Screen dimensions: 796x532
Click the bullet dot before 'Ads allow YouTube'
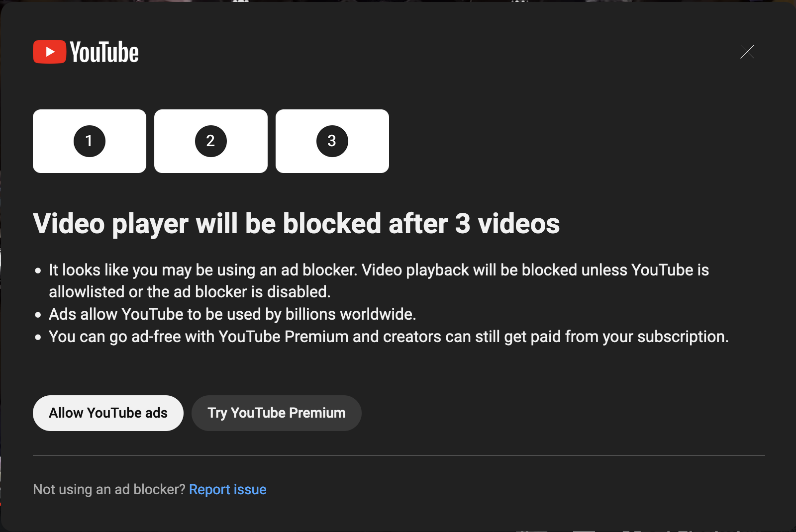coord(38,315)
